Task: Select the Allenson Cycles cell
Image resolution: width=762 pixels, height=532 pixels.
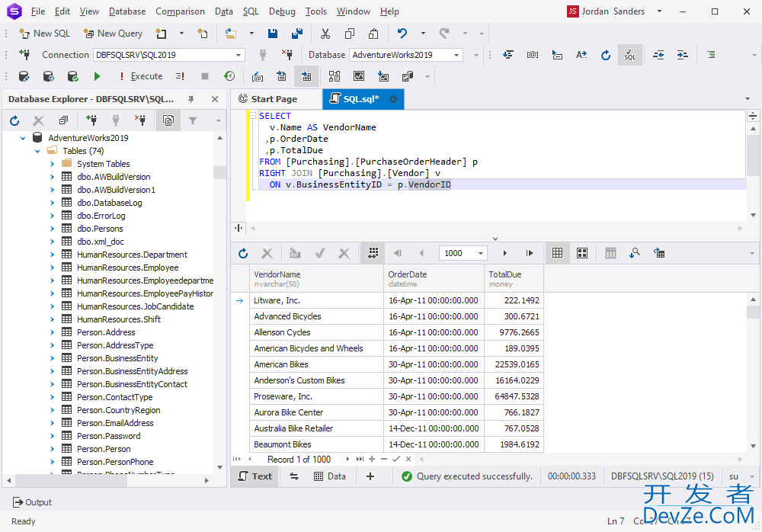Action: pos(317,332)
